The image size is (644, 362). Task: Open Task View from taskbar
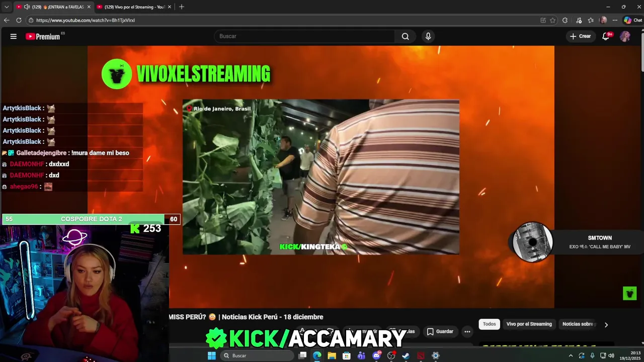[x=302, y=355]
